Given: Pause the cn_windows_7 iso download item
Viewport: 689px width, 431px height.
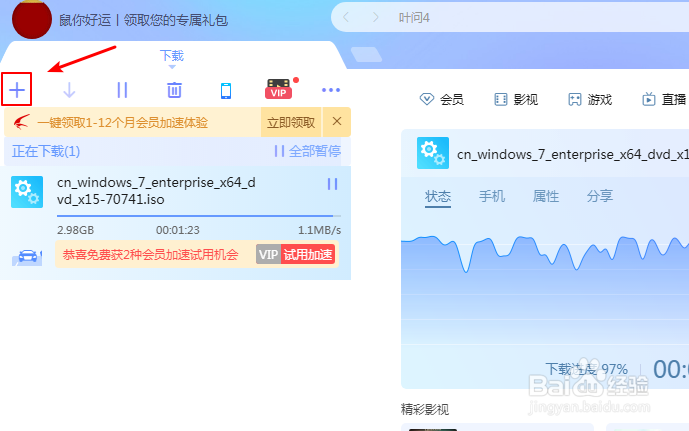Looking at the screenshot, I should pyautogui.click(x=333, y=184).
